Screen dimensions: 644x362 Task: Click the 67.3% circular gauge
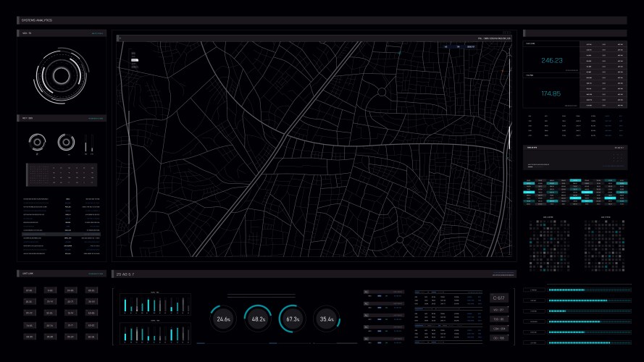coord(292,319)
